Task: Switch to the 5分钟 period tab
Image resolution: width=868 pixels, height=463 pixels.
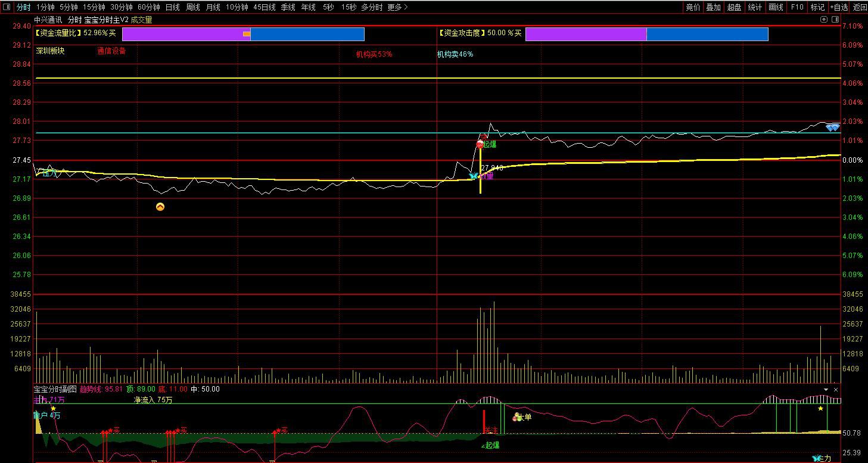Action: (x=69, y=7)
